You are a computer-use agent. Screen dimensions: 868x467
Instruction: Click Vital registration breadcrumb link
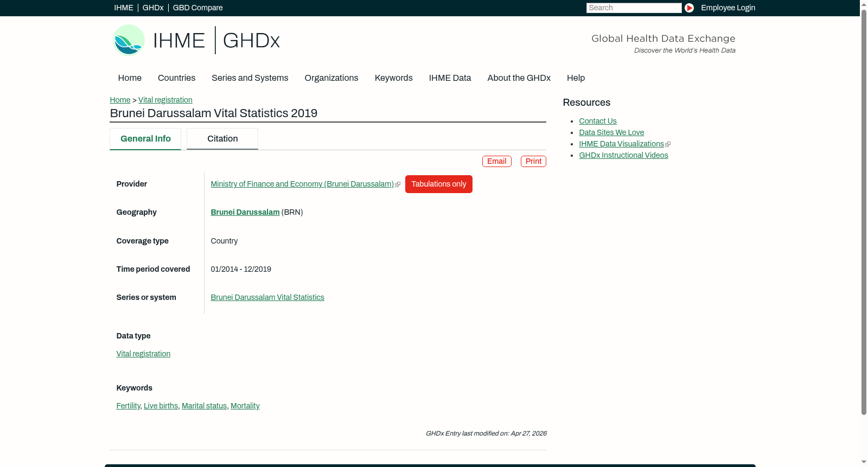(165, 100)
